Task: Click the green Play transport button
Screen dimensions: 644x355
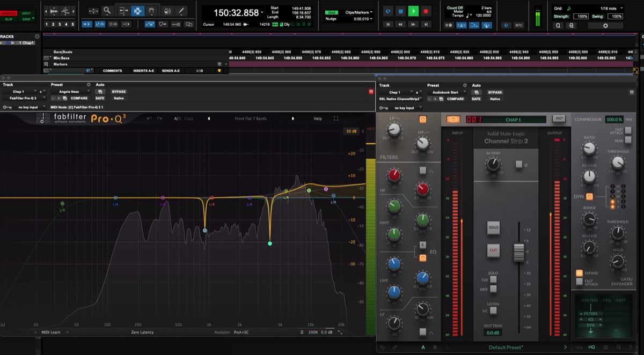Action: (413, 11)
